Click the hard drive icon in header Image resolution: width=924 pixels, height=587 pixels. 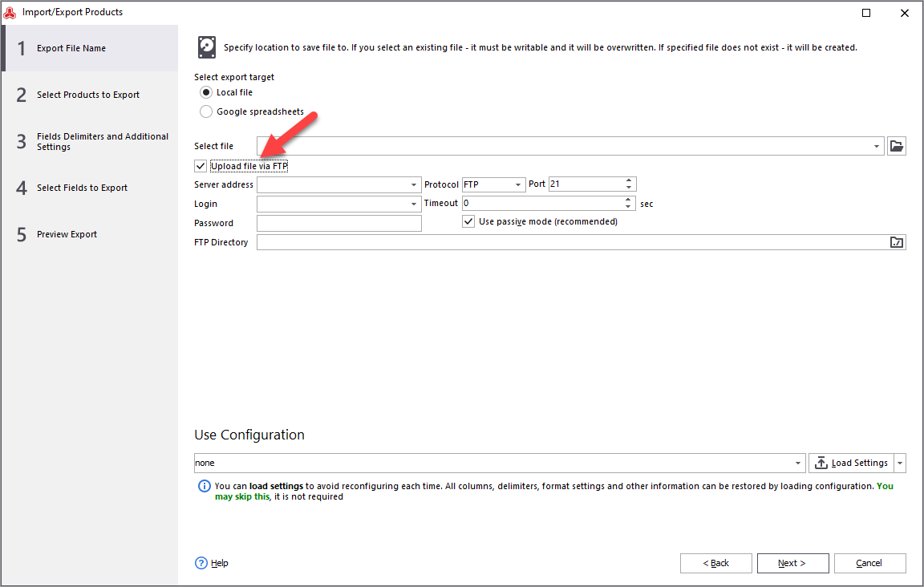(207, 47)
